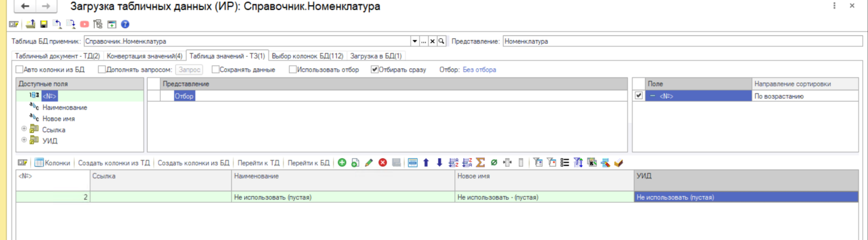
Task: Move row up with blue arrow
Action: click(426, 163)
